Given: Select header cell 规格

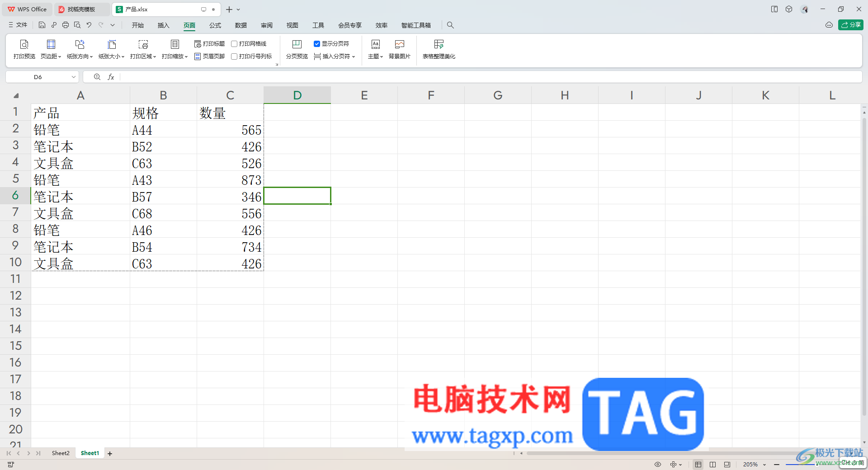Looking at the screenshot, I should point(163,113).
